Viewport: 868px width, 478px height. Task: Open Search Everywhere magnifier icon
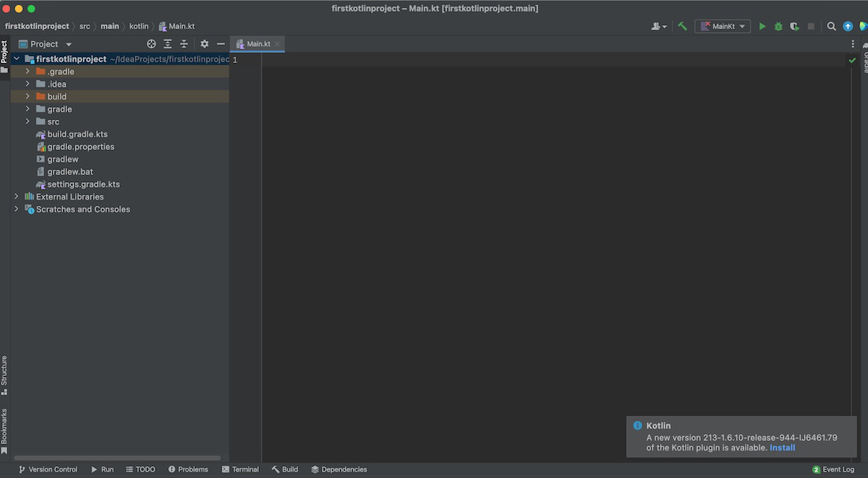(832, 26)
